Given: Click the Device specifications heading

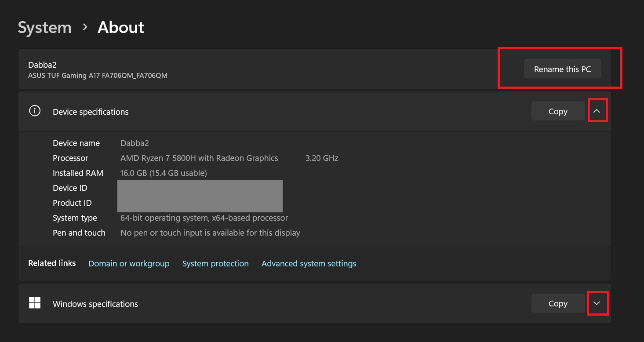Looking at the screenshot, I should click(x=91, y=112).
